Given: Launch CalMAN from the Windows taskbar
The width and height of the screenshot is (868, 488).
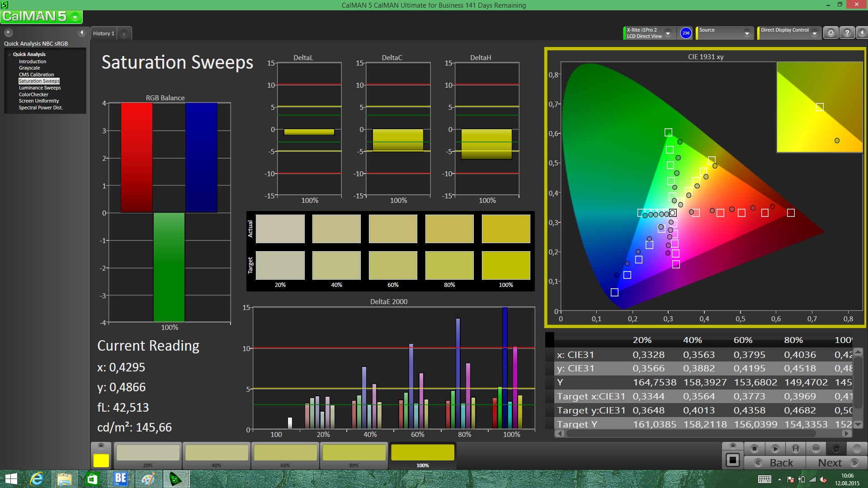Looking at the screenshot, I should coord(175,479).
